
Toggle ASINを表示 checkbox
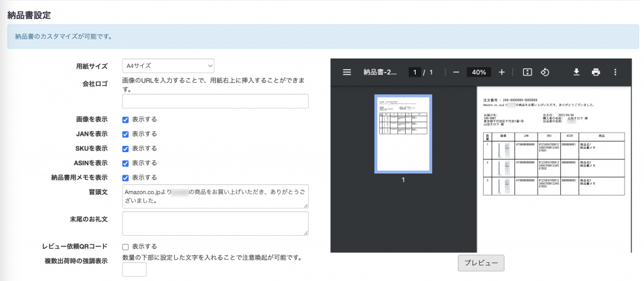126,163
